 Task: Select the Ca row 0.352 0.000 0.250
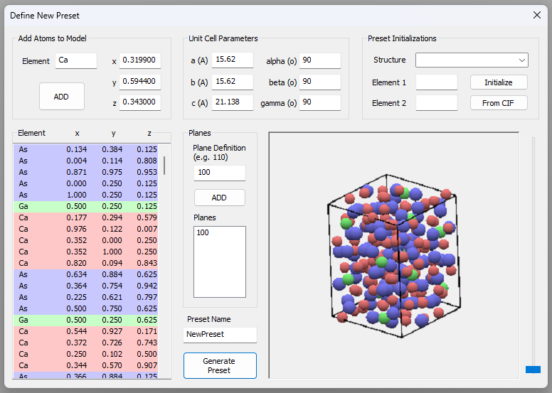pos(86,240)
